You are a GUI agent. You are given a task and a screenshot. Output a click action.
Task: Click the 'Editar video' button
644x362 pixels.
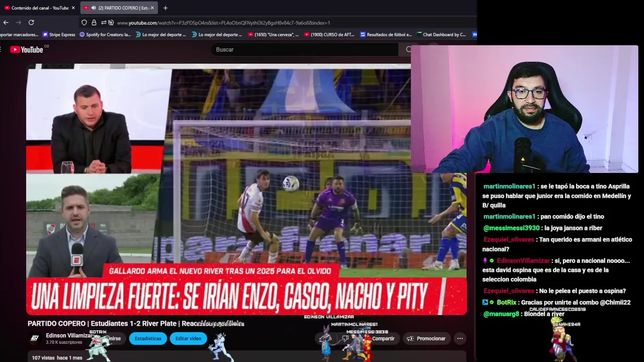tap(188, 338)
